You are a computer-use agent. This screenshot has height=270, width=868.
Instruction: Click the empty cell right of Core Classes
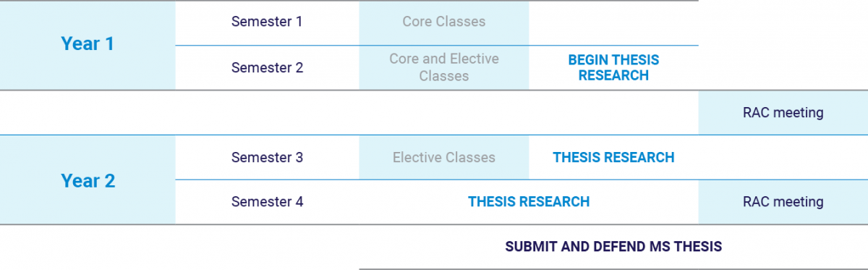coord(613,22)
